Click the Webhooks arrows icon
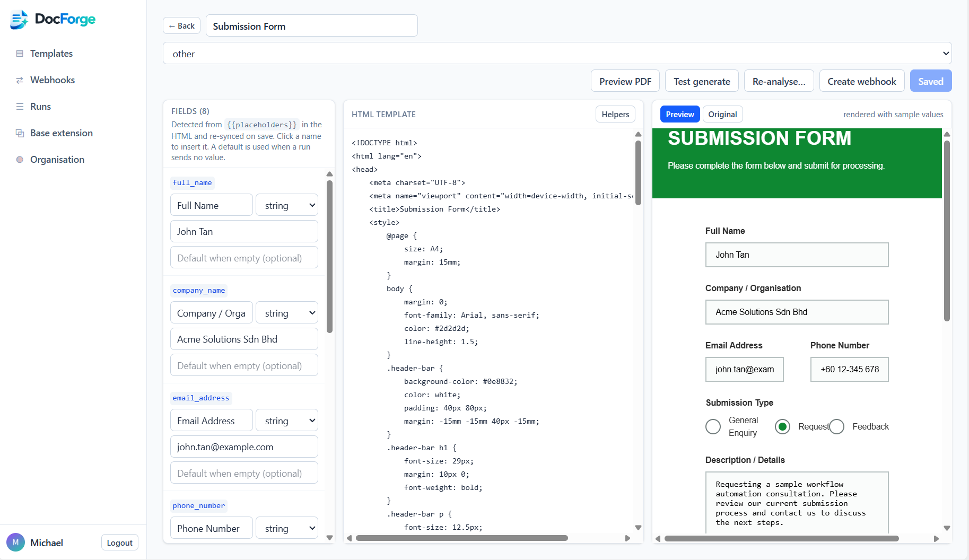This screenshot has height=560, width=969. point(20,80)
